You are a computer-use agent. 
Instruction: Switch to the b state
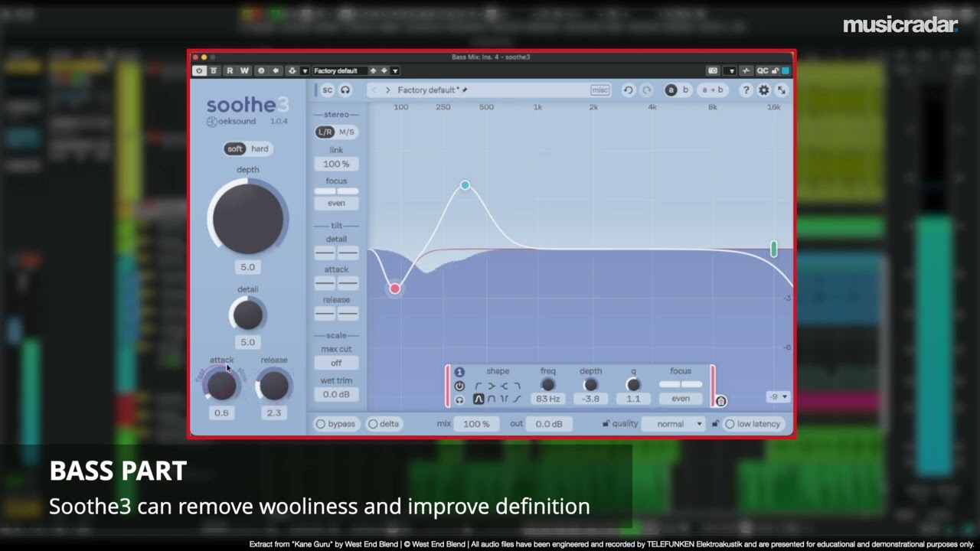pyautogui.click(x=685, y=90)
